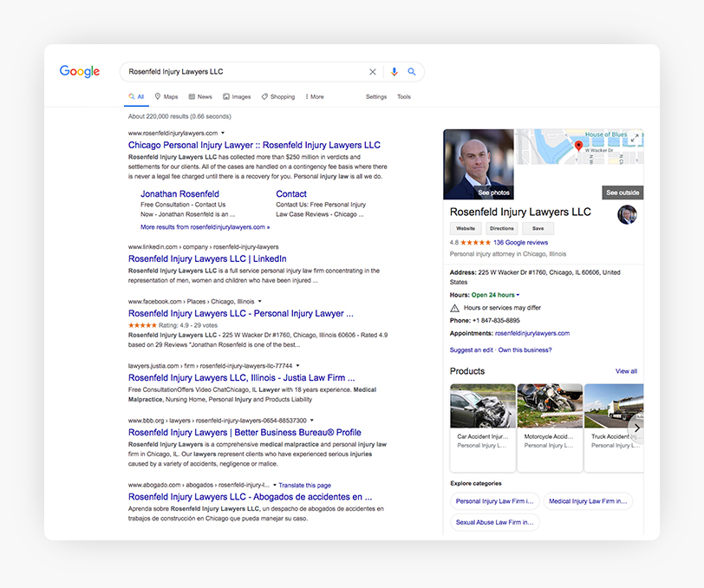The image size is (704, 588).
Task: Click the red map pin marker
Action: pyautogui.click(x=579, y=147)
